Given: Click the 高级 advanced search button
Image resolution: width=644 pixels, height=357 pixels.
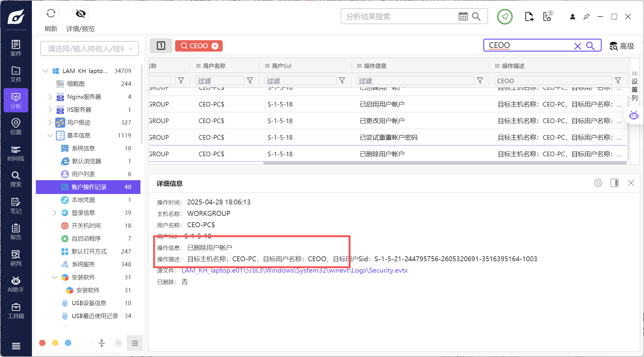Looking at the screenshot, I should pos(622,46).
